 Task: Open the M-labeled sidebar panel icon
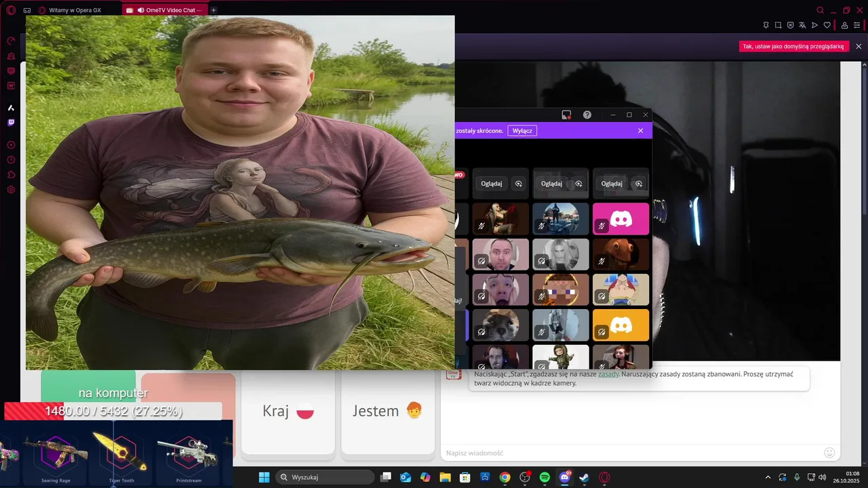tap(11, 86)
